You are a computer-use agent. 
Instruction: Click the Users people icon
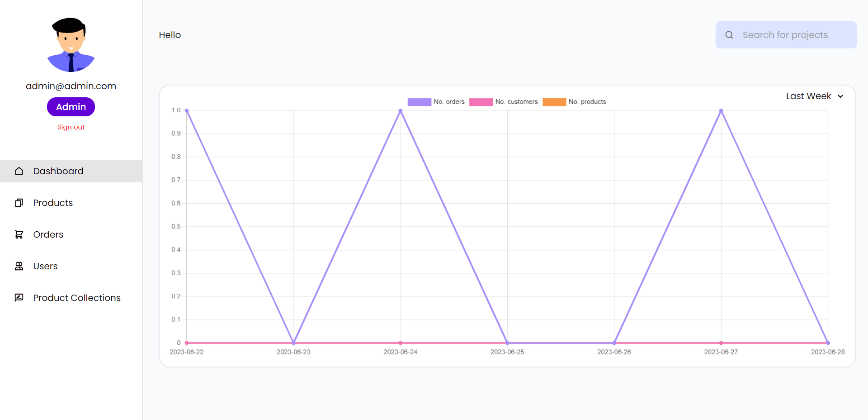(x=19, y=266)
